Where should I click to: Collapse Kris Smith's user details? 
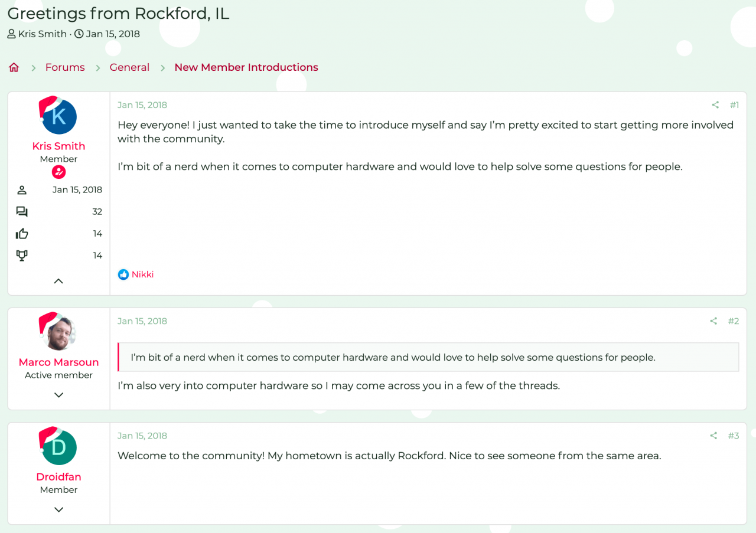point(58,281)
